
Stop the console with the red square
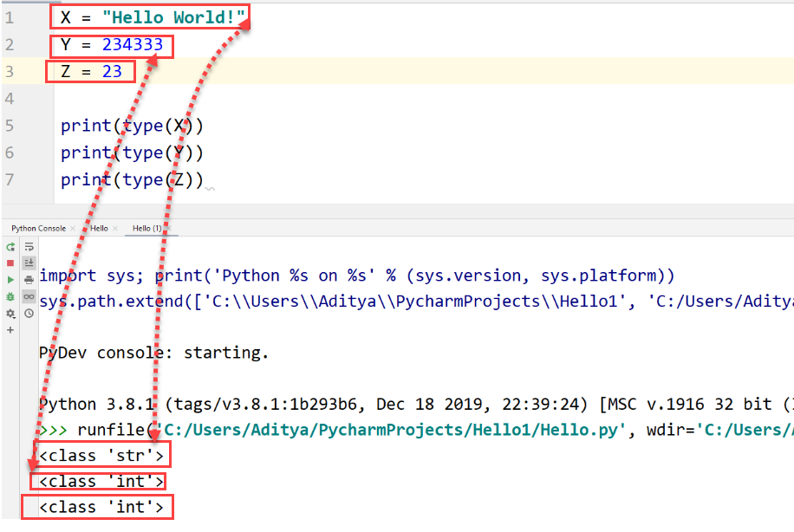pos(10,263)
